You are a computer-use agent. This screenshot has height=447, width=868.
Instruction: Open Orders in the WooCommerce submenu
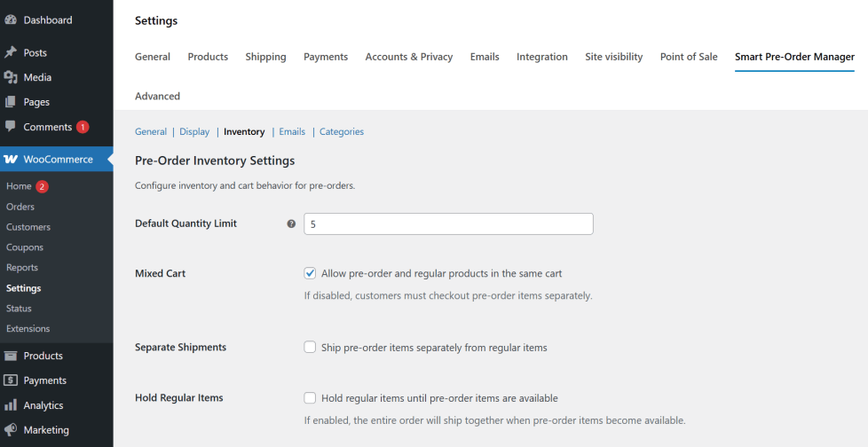pos(20,207)
